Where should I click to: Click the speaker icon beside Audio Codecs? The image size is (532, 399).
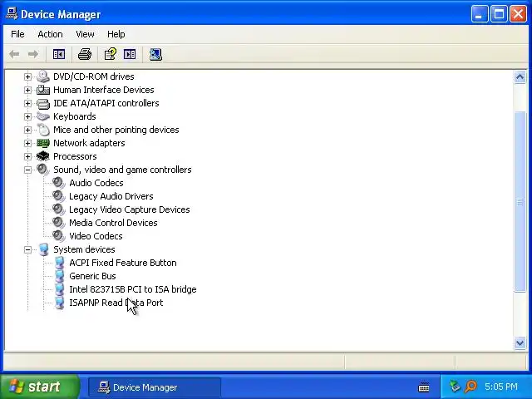point(59,183)
